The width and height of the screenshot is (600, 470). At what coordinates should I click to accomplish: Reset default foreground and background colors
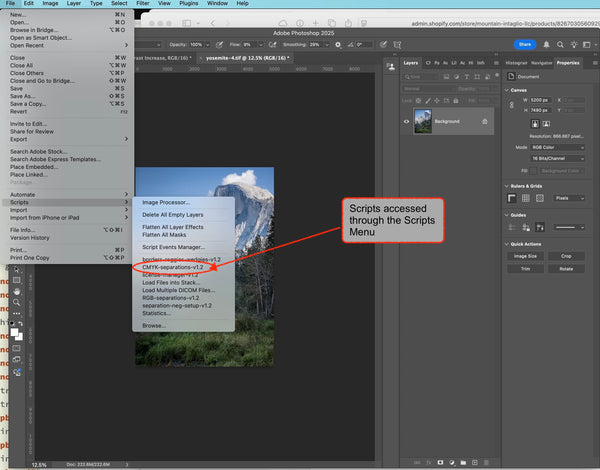pyautogui.click(x=12, y=323)
